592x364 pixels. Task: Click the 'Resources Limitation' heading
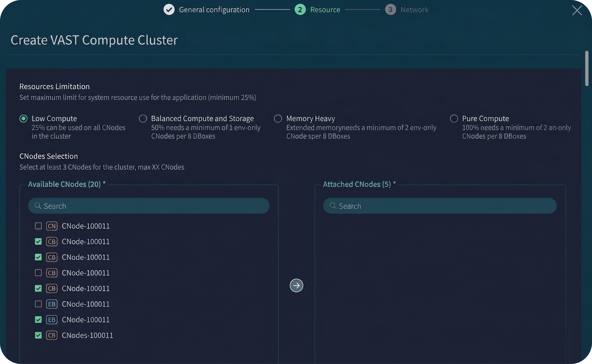click(x=54, y=86)
